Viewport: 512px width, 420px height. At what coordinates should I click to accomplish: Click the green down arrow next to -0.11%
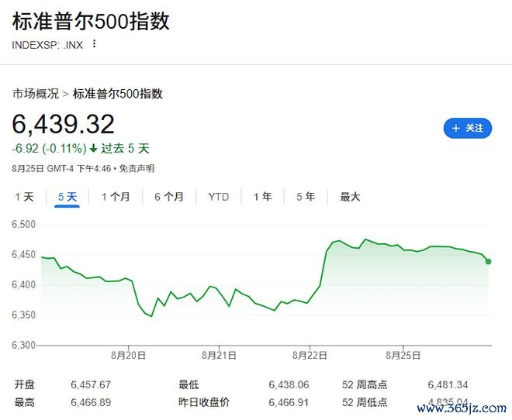click(94, 149)
